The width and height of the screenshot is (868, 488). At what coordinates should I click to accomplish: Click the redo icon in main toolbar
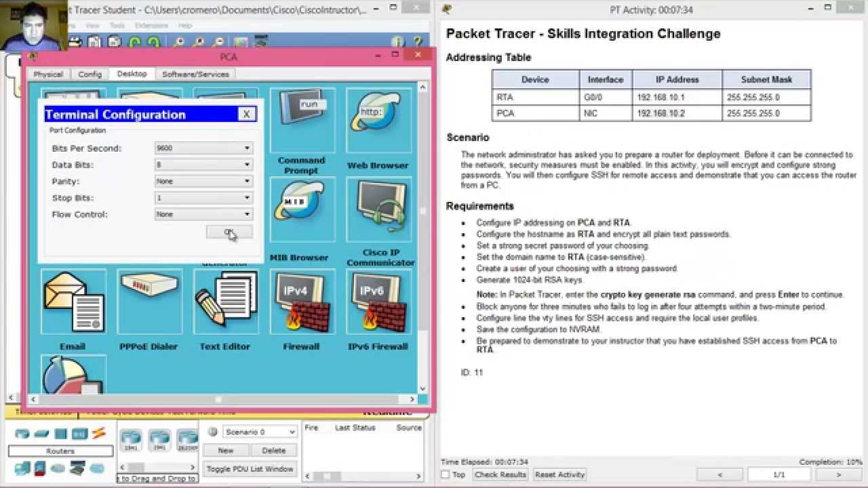[x=154, y=42]
